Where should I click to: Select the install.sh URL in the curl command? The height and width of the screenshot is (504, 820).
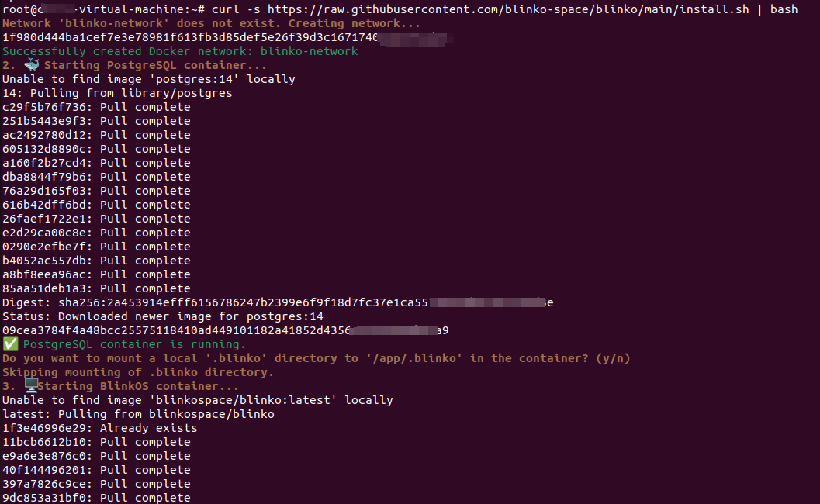tap(508, 9)
